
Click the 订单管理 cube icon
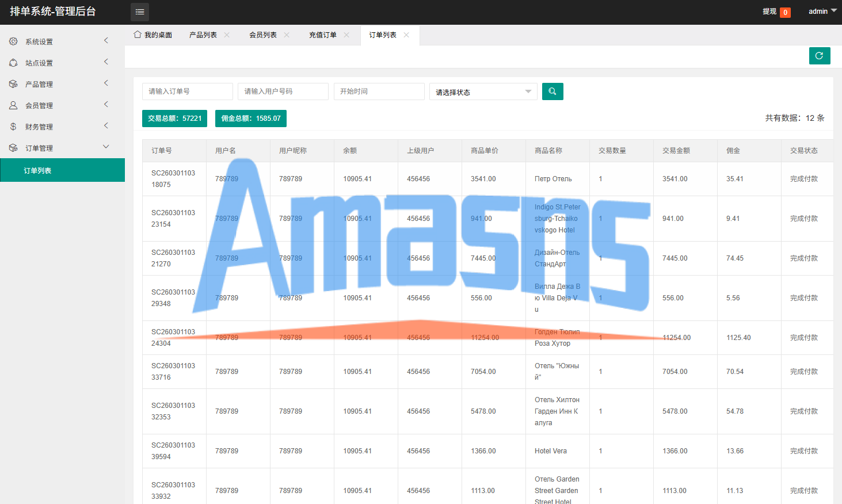pyautogui.click(x=13, y=148)
